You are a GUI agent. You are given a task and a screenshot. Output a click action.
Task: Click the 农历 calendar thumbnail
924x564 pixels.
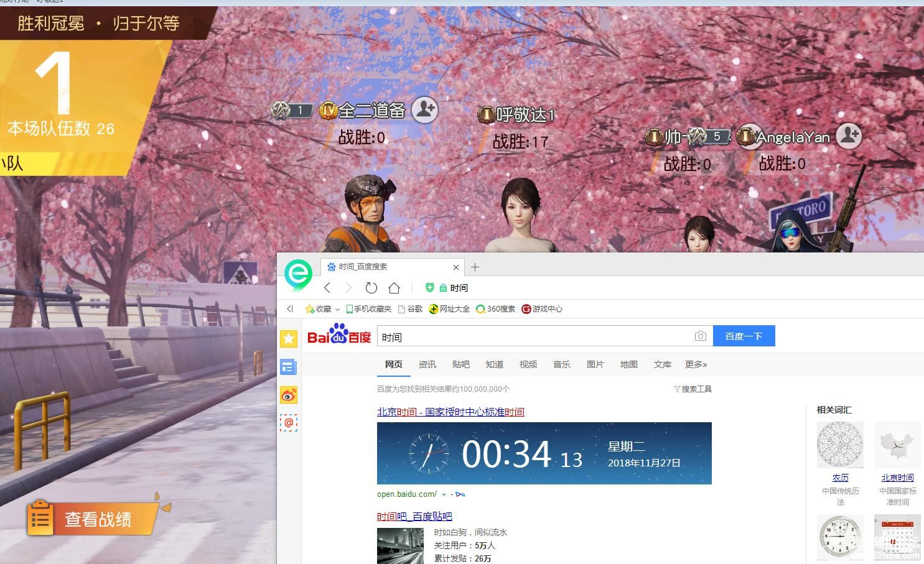click(840, 445)
